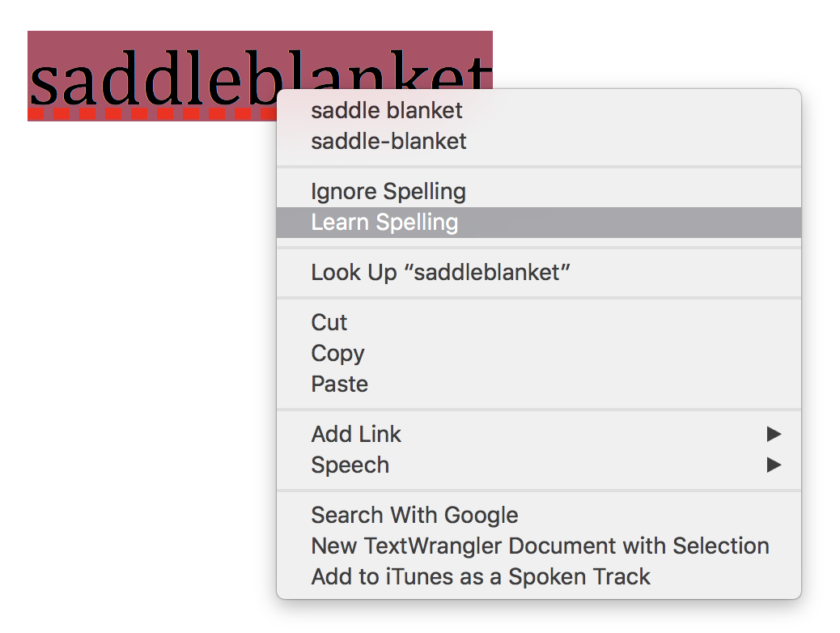The image size is (840, 633).
Task: Expand the Add Link submenu arrow
Action: click(774, 435)
